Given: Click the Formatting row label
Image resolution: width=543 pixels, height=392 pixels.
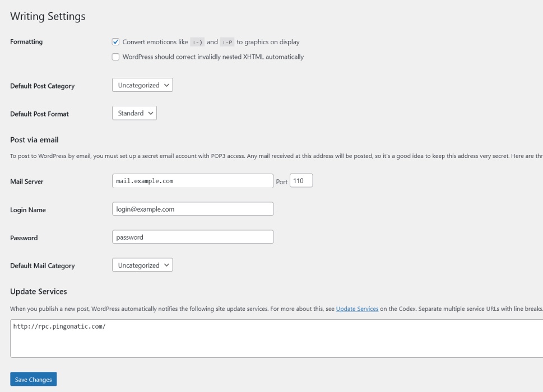Looking at the screenshot, I should pos(26,42).
